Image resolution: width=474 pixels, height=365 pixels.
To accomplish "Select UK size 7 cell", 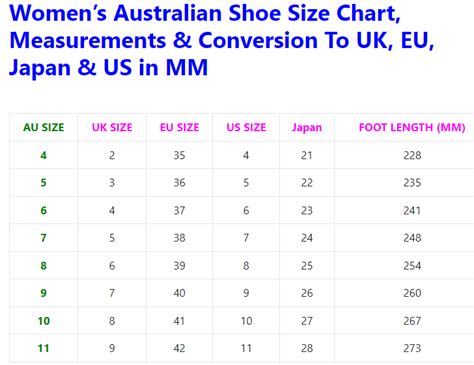I will click(112, 293).
